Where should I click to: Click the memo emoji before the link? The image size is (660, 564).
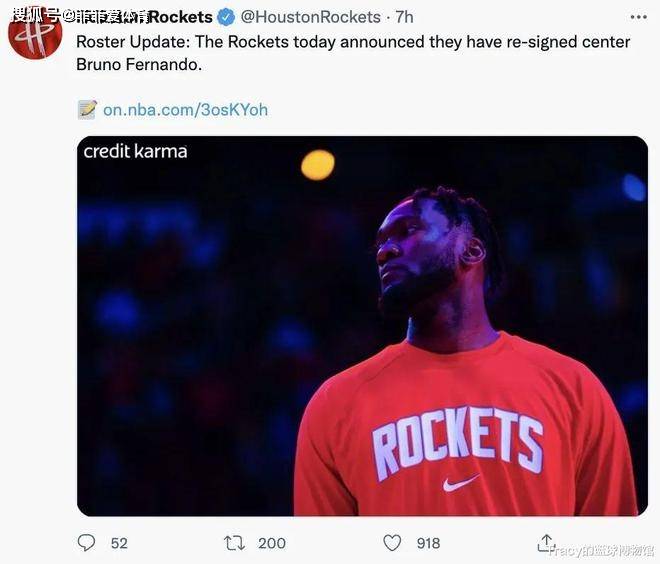point(88,109)
